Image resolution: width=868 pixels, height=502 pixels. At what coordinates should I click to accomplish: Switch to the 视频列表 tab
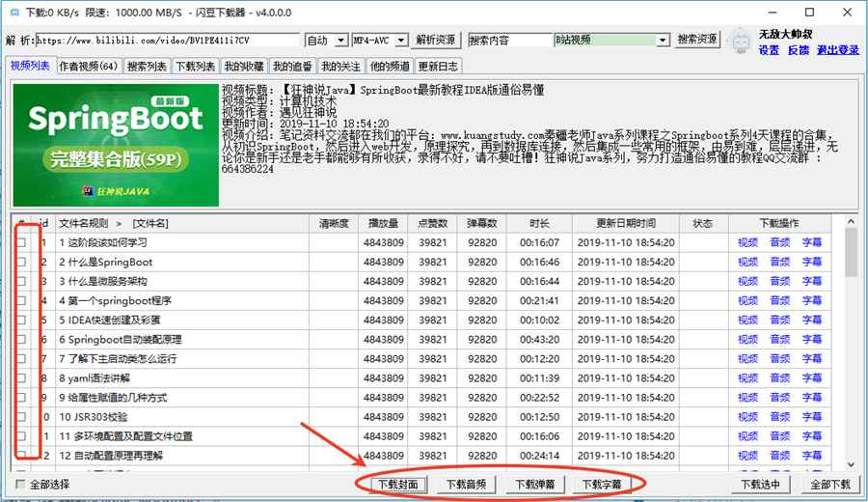30,66
